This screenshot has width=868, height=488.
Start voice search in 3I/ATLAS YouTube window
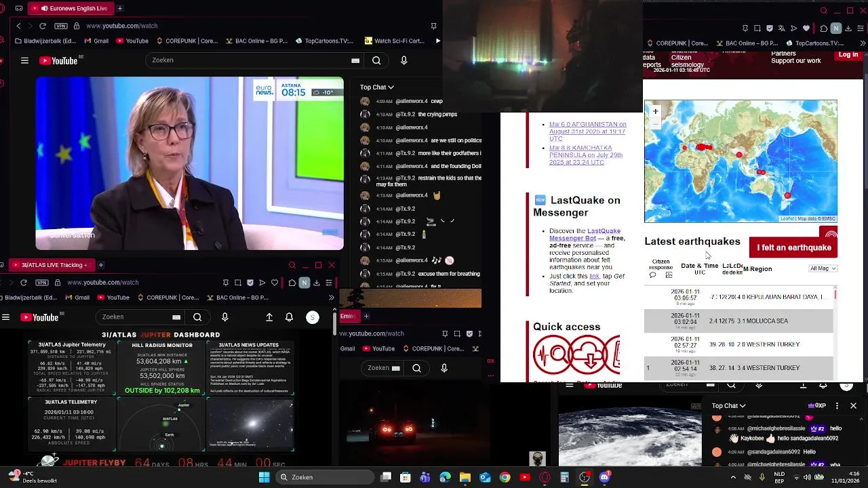point(225,317)
